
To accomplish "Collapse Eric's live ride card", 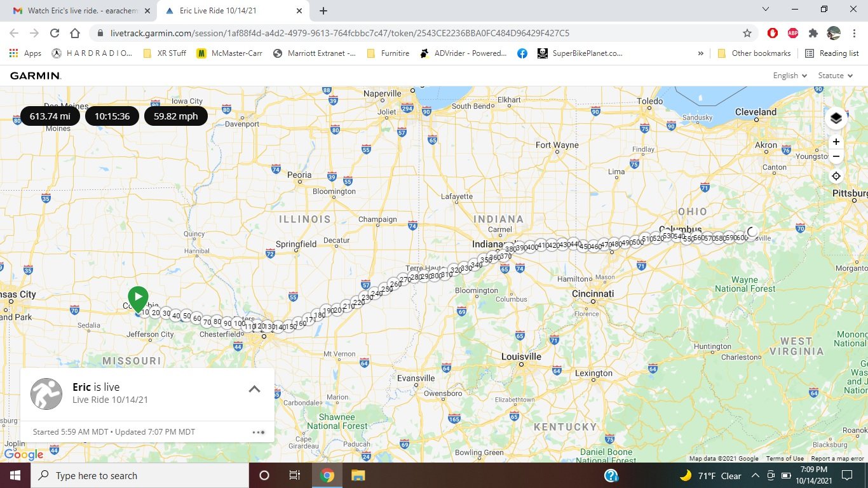I will (x=254, y=389).
